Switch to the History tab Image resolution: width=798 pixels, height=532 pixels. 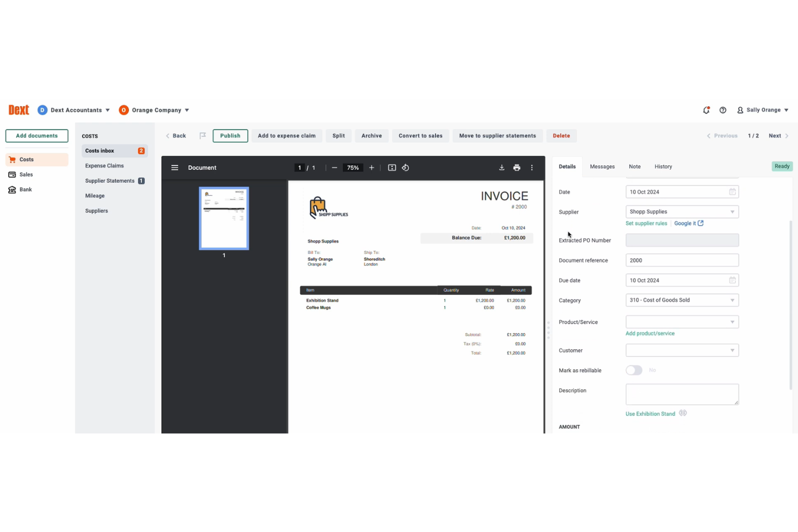coord(663,167)
